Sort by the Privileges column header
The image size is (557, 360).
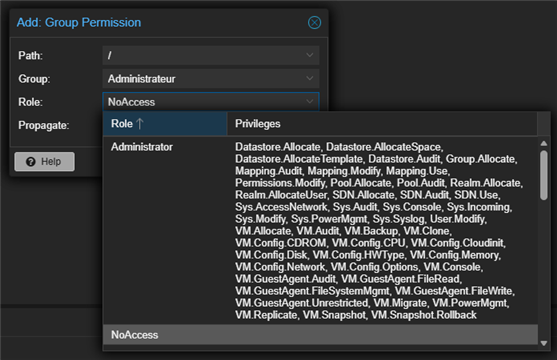(382, 124)
